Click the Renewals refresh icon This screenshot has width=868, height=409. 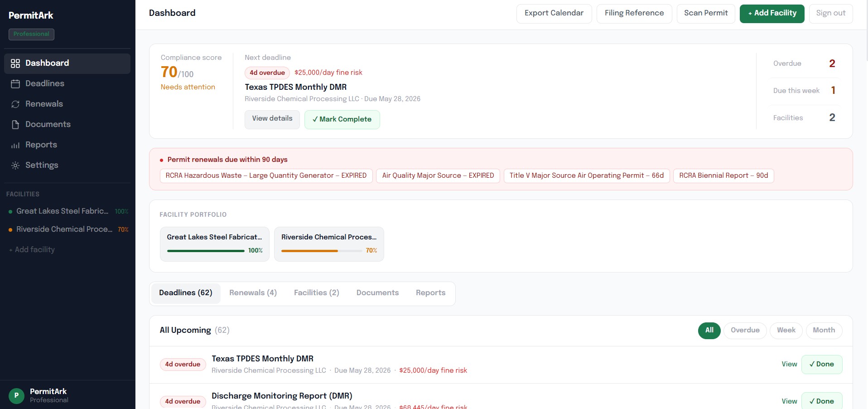[15, 104]
